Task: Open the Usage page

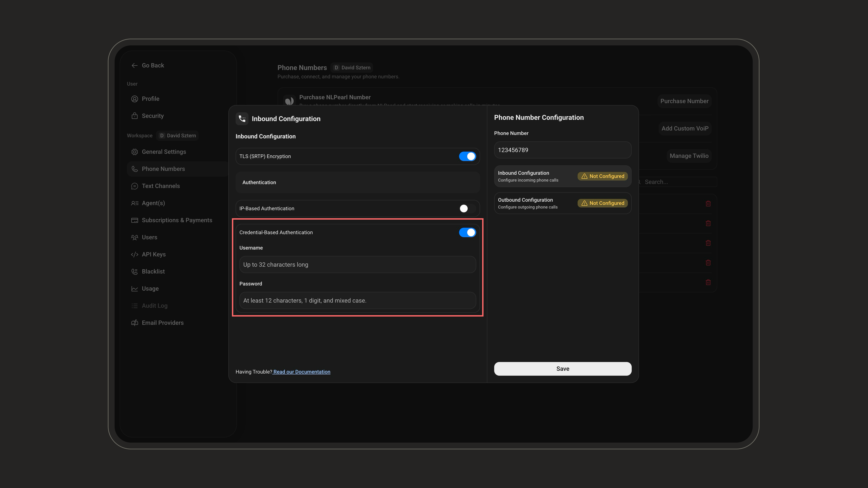Action: [x=177, y=289]
